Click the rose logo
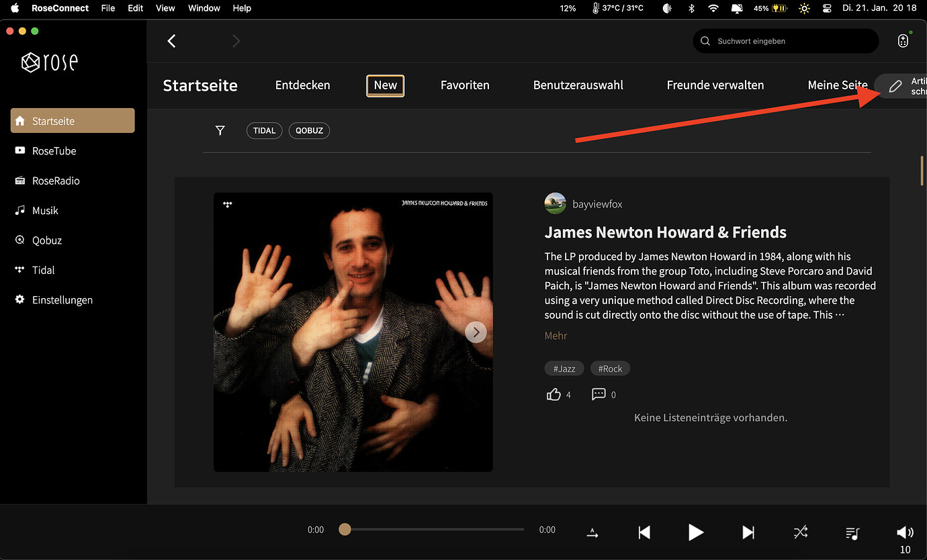This screenshot has width=927, height=560. click(x=50, y=62)
